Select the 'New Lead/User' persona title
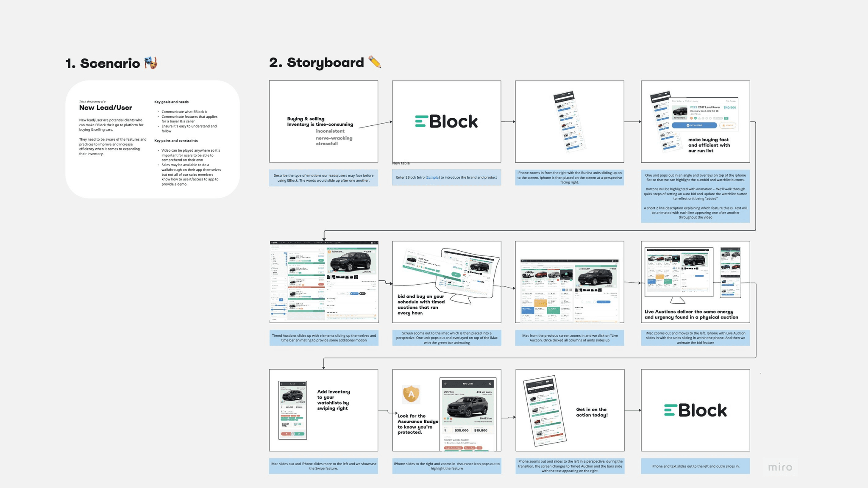 (x=106, y=108)
